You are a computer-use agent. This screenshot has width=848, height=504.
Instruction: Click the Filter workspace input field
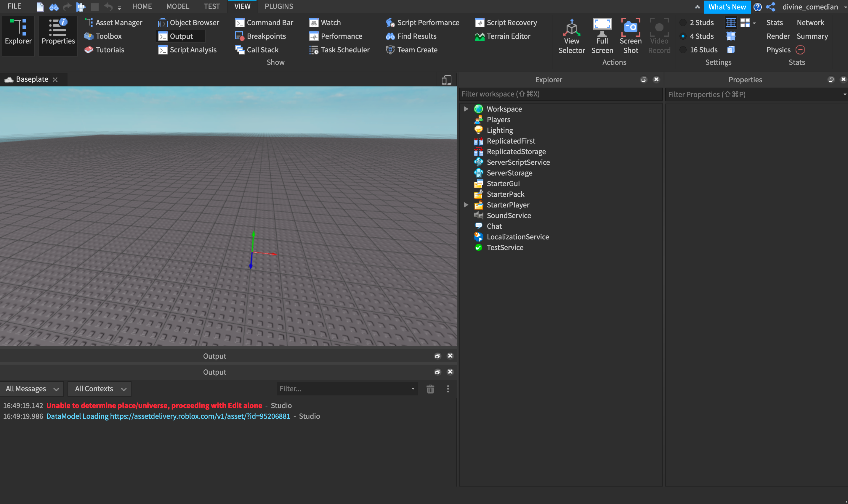click(560, 94)
